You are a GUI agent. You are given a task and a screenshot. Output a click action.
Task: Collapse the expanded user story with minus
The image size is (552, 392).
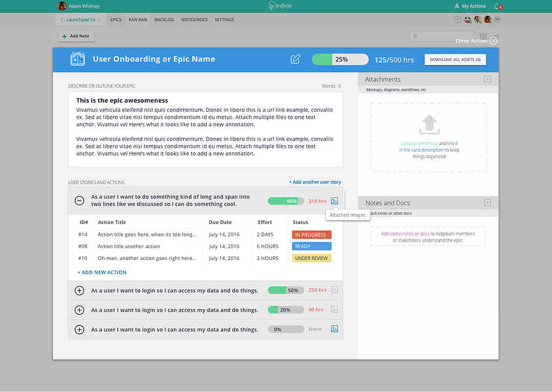tap(80, 201)
